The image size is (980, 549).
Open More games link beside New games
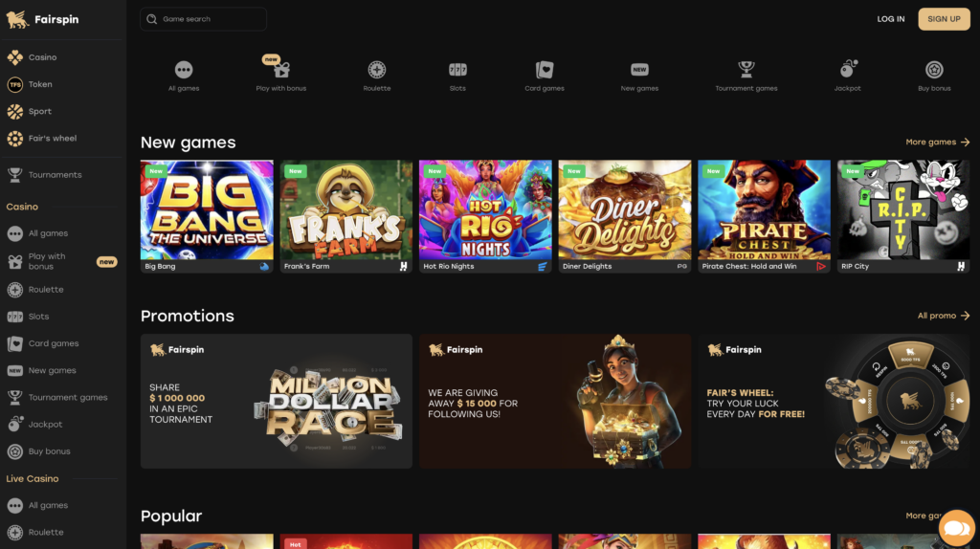[x=938, y=143]
